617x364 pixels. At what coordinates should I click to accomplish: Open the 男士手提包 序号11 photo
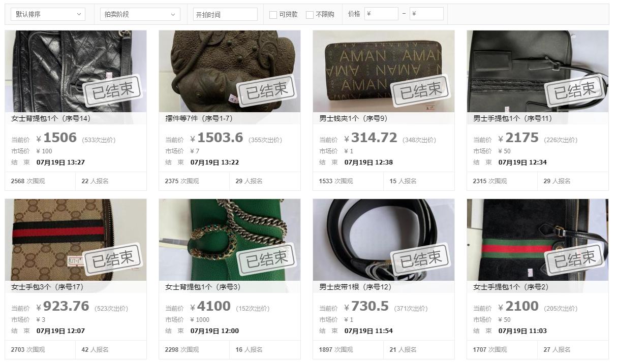[x=538, y=71]
